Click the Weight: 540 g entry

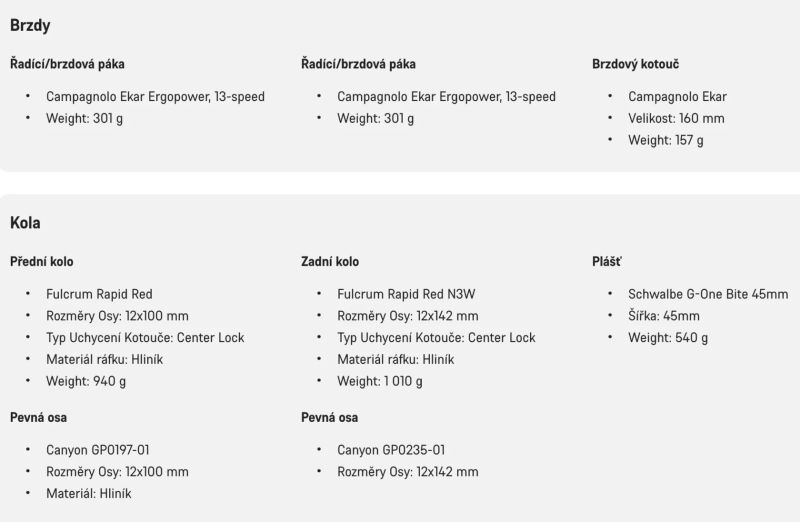pyautogui.click(x=667, y=338)
